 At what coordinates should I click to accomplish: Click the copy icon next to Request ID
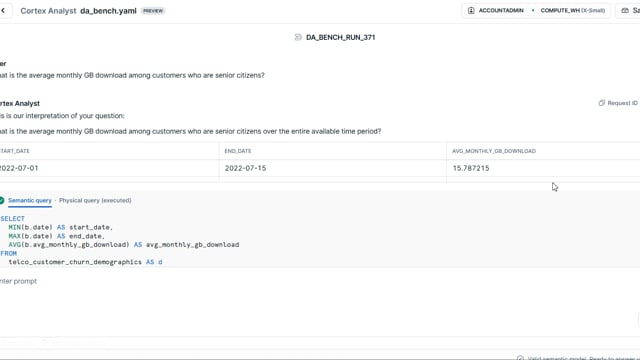point(602,103)
